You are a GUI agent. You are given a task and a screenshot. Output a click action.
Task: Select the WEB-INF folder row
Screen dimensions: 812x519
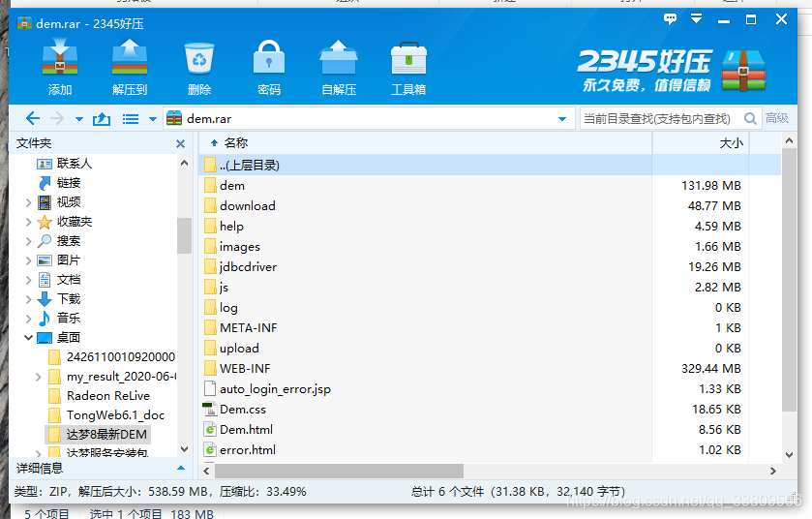coord(490,368)
